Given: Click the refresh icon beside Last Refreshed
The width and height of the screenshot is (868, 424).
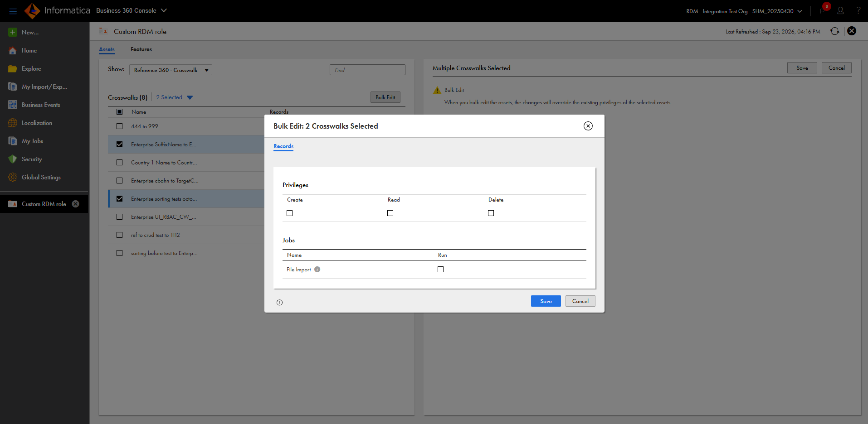Looking at the screenshot, I should pos(834,31).
